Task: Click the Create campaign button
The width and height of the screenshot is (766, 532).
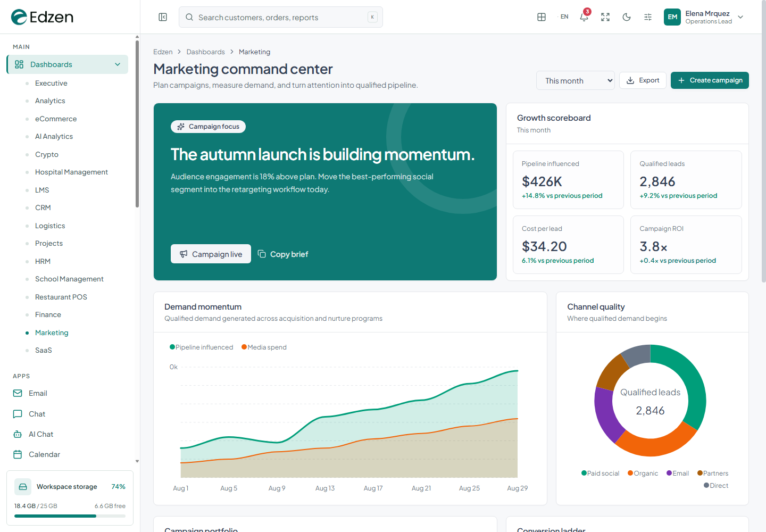Action: pos(710,80)
